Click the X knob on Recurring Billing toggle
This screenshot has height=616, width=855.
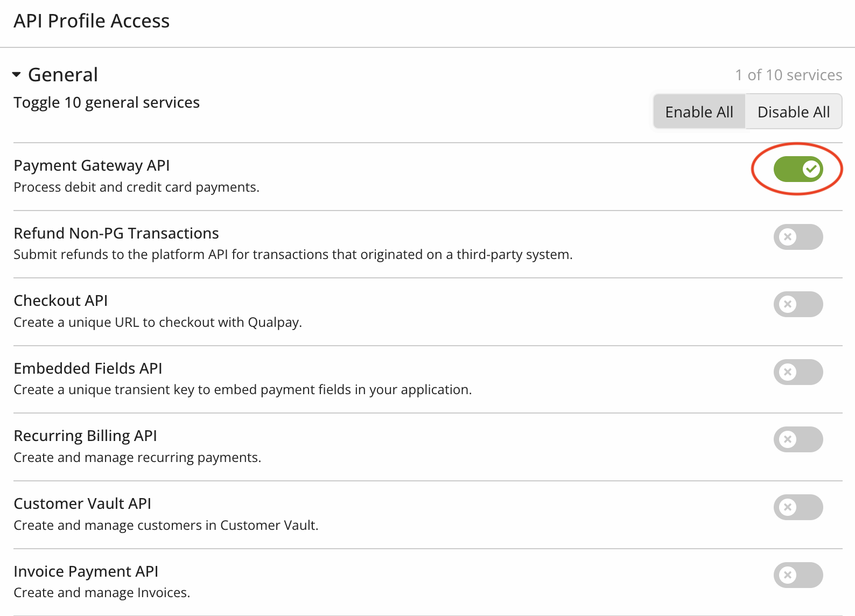788,439
